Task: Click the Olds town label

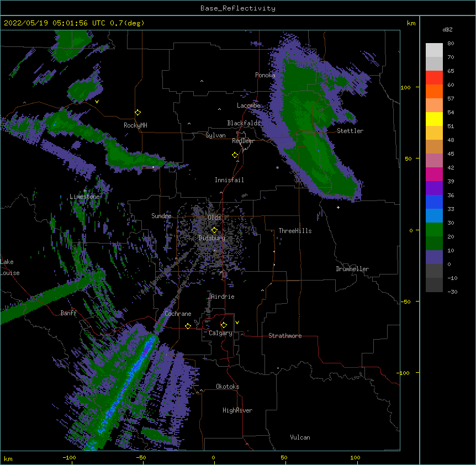Action: (x=214, y=218)
